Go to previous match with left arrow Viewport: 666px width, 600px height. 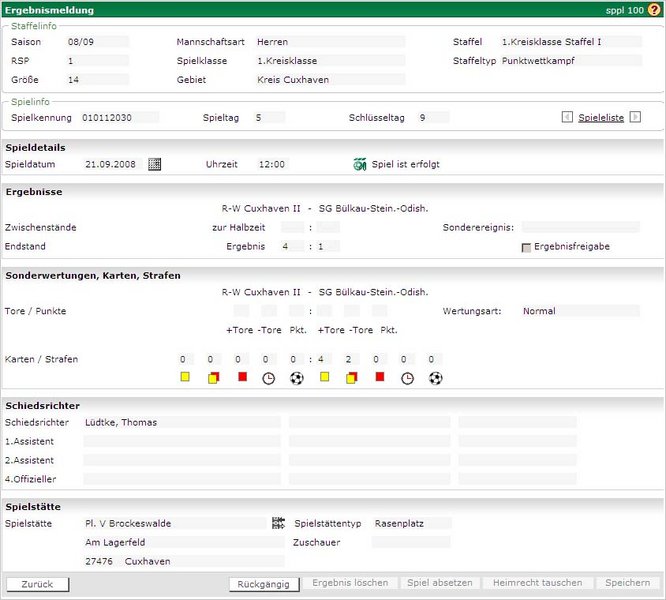pos(568,117)
